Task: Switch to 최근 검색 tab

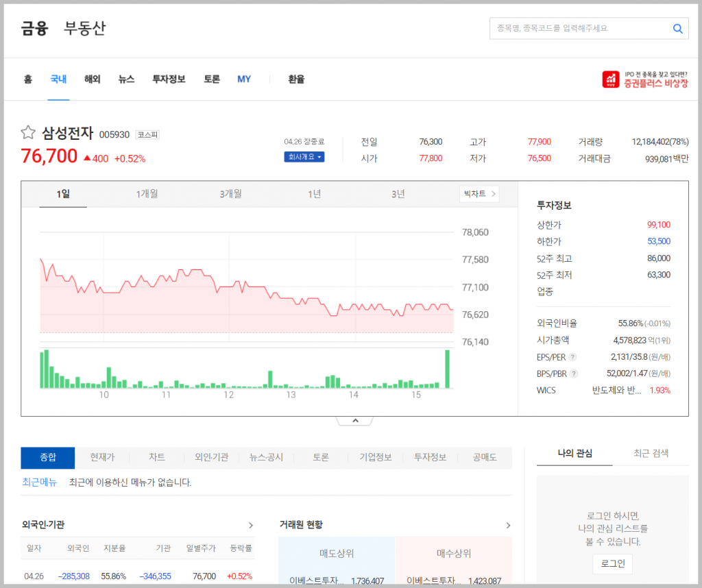Action: click(x=651, y=454)
